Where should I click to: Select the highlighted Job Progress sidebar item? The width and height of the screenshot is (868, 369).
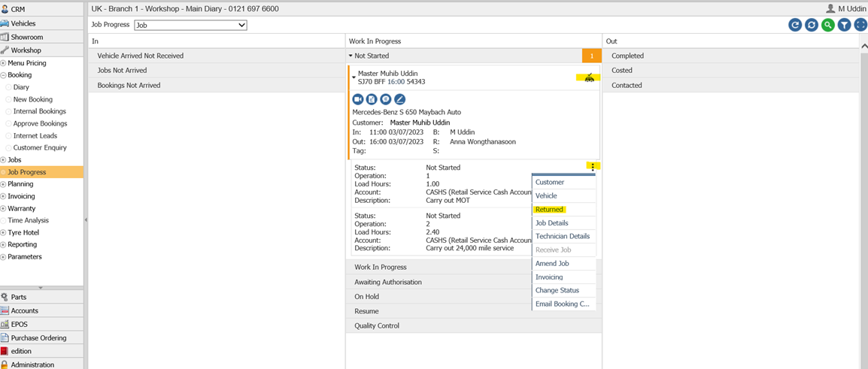pos(42,172)
